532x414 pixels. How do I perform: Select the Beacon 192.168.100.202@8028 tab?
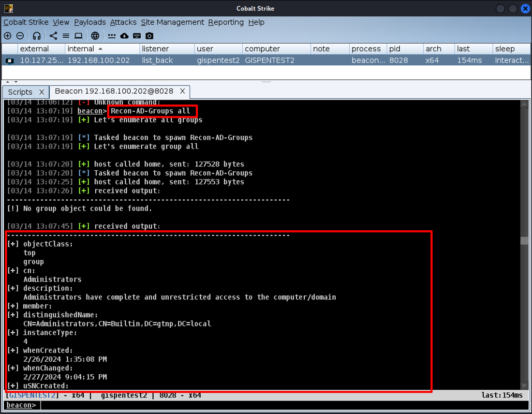(114, 91)
